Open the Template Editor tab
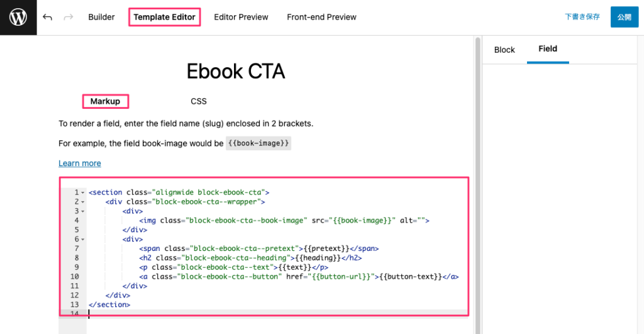 [164, 17]
